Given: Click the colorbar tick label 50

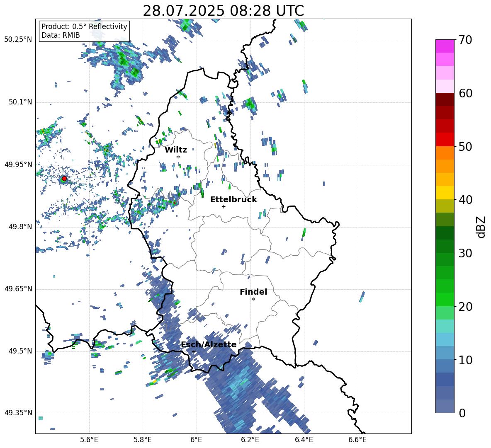Looking at the screenshot, I should pos(465,147).
